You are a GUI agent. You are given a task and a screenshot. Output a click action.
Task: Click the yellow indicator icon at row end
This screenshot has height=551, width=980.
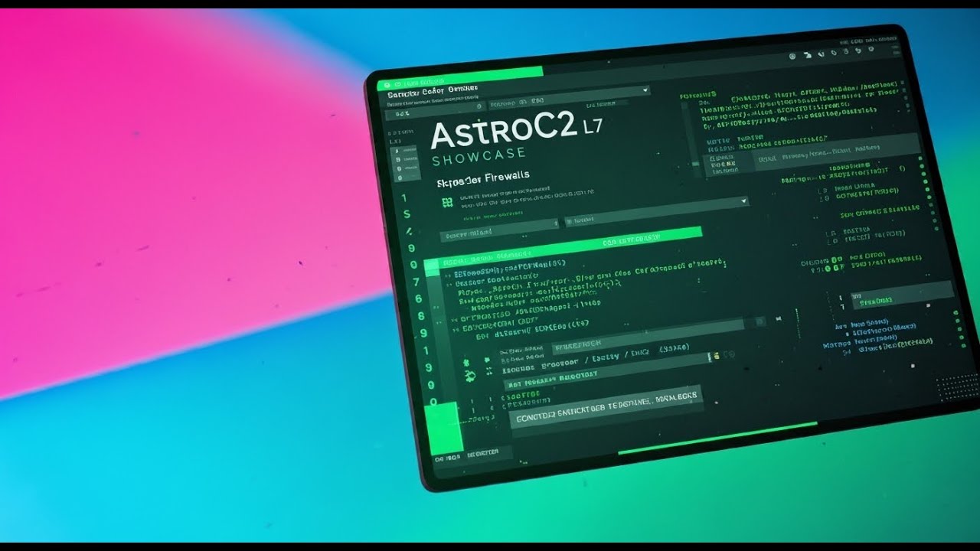tap(717, 356)
